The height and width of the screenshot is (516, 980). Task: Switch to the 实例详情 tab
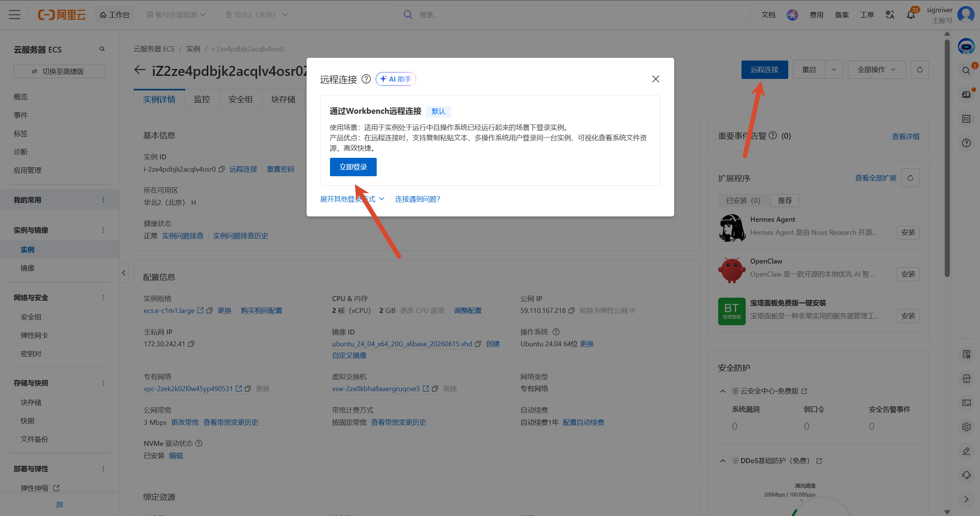tap(159, 100)
